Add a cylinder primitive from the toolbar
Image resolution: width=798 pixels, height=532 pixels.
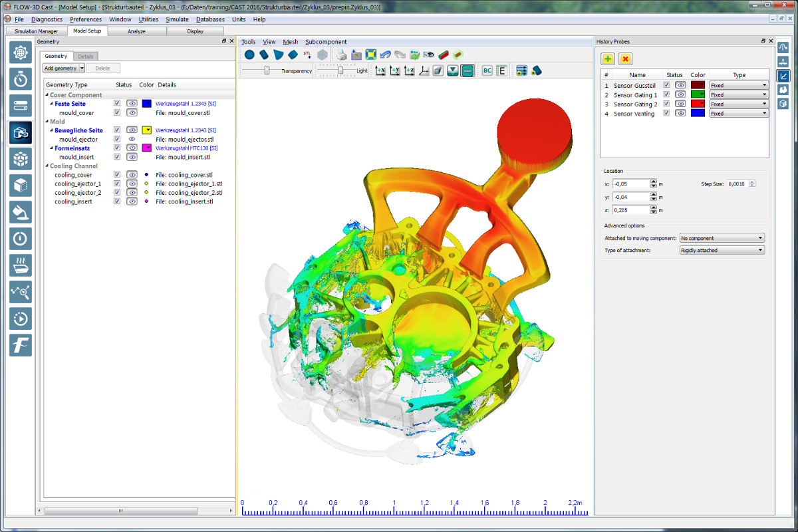pos(264,55)
